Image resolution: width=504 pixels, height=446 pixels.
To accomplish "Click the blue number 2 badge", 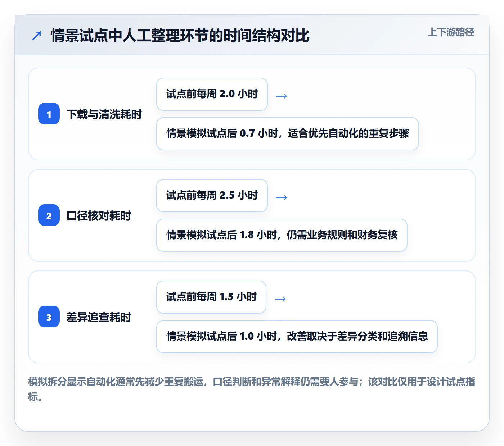I will click(49, 215).
